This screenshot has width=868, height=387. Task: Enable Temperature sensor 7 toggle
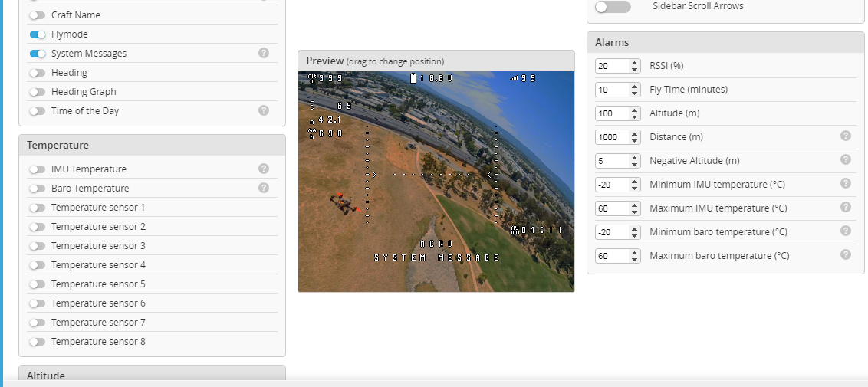click(x=37, y=323)
